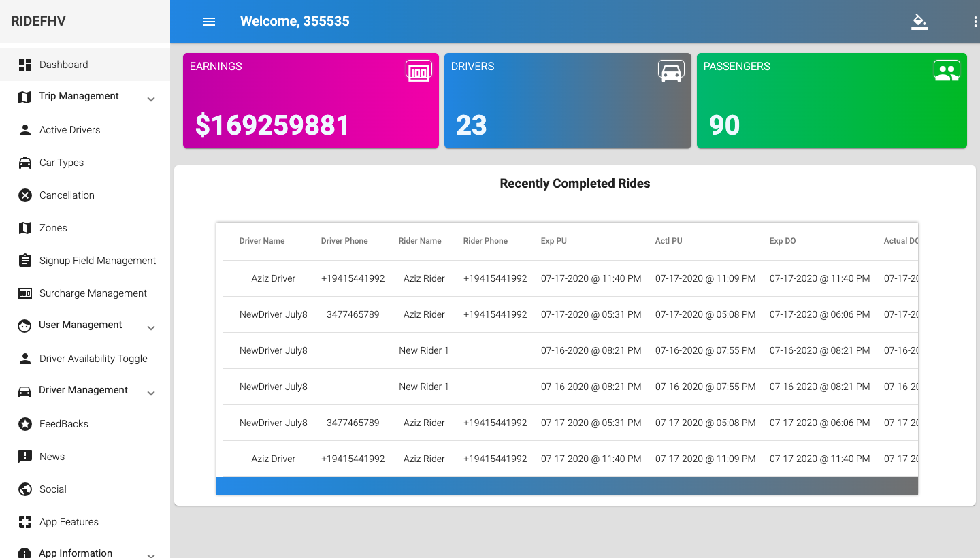Click the Car Types car icon
This screenshot has height=558, width=980.
pyautogui.click(x=25, y=162)
